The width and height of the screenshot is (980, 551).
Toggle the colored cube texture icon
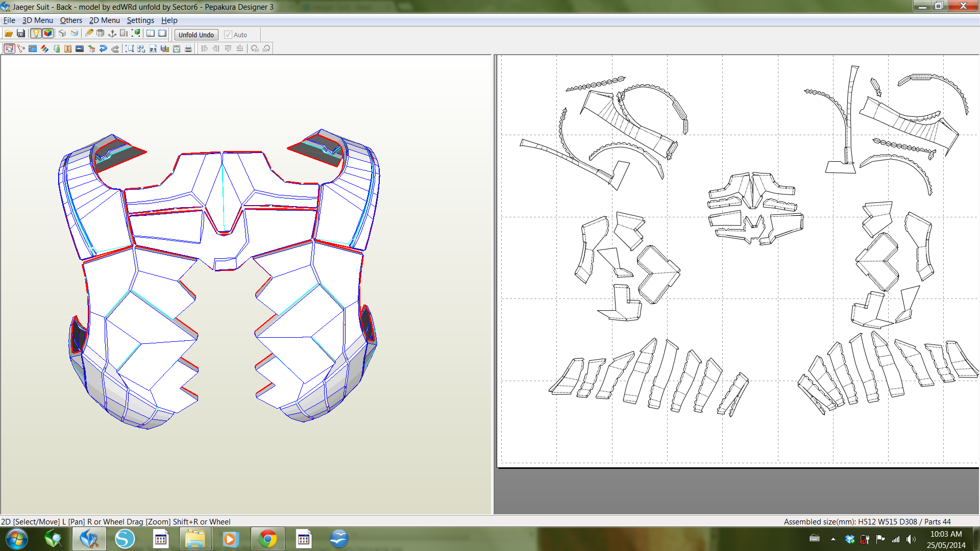pos(48,34)
